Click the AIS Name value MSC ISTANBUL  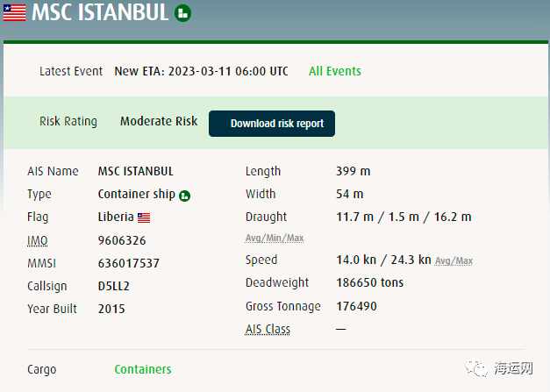coord(136,171)
